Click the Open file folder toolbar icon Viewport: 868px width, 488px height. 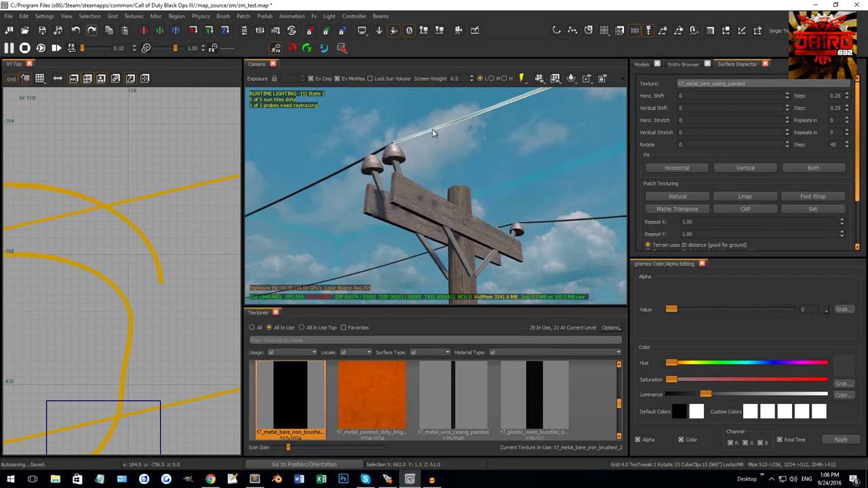click(24, 30)
